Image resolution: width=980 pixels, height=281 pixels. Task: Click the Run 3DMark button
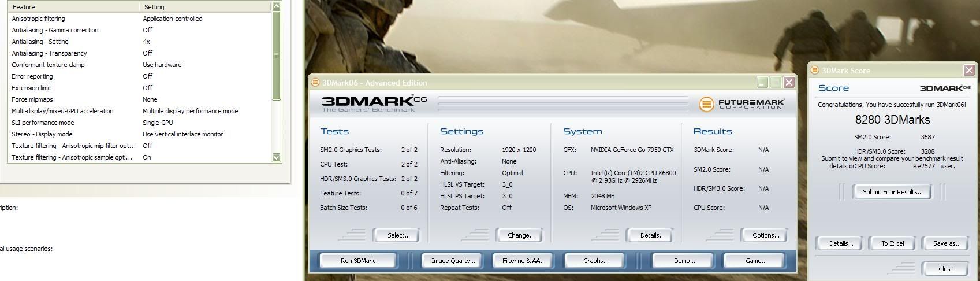tap(357, 261)
